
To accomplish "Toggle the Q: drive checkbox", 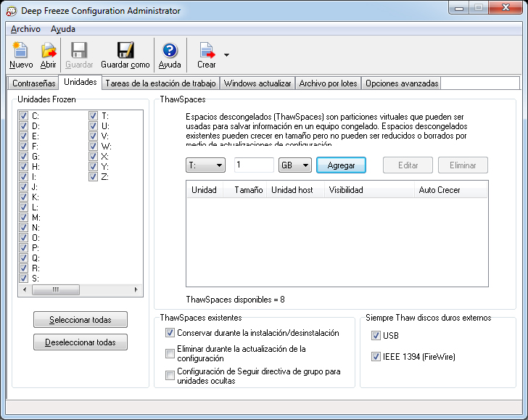I will coord(23,258).
